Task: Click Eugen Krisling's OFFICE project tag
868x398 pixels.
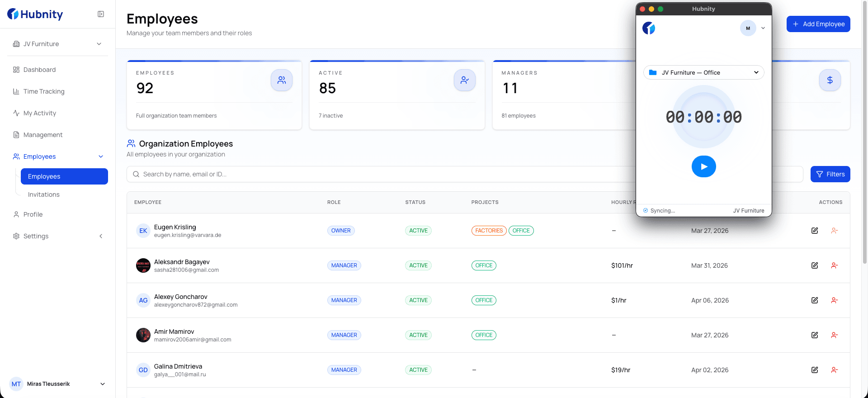Action: (521, 231)
